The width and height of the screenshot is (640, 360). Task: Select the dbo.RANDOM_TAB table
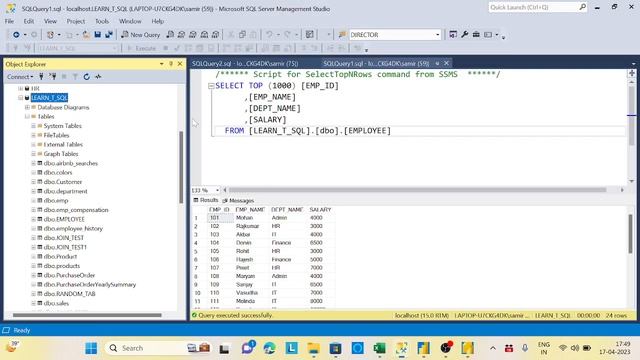tap(69, 294)
